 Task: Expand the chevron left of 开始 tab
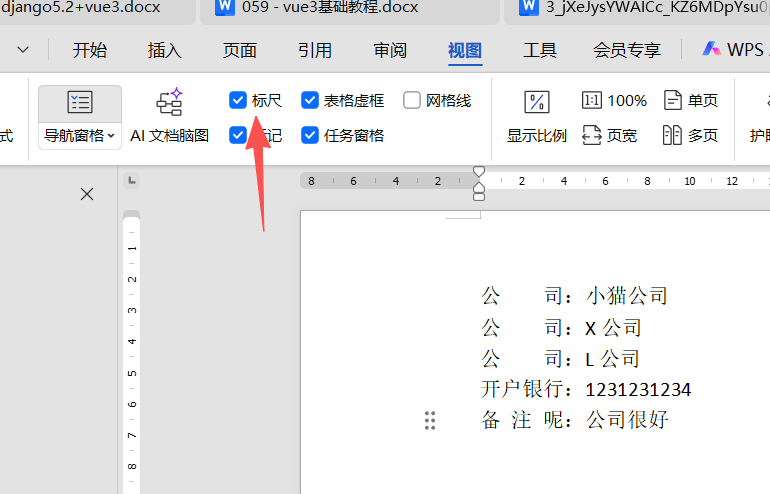pyautogui.click(x=24, y=50)
